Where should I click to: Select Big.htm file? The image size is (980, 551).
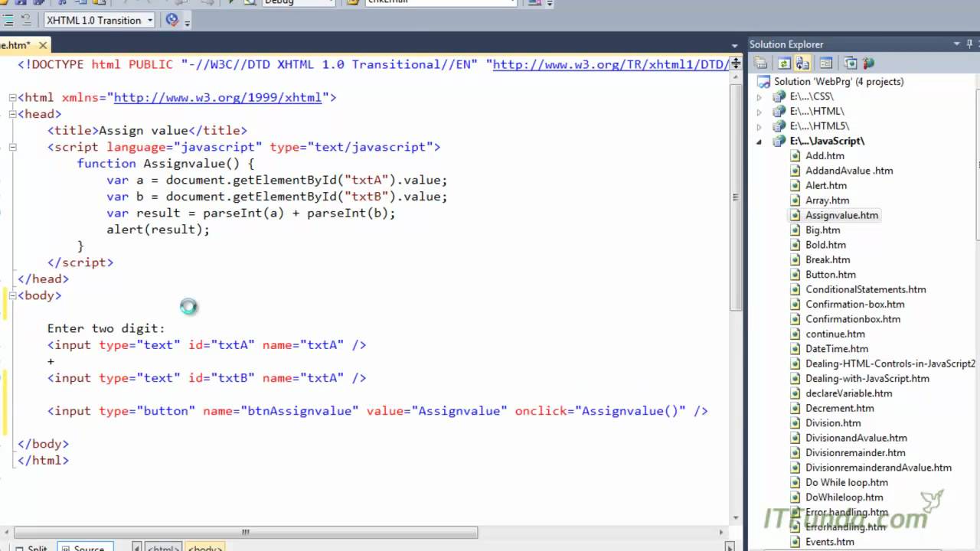click(x=823, y=230)
